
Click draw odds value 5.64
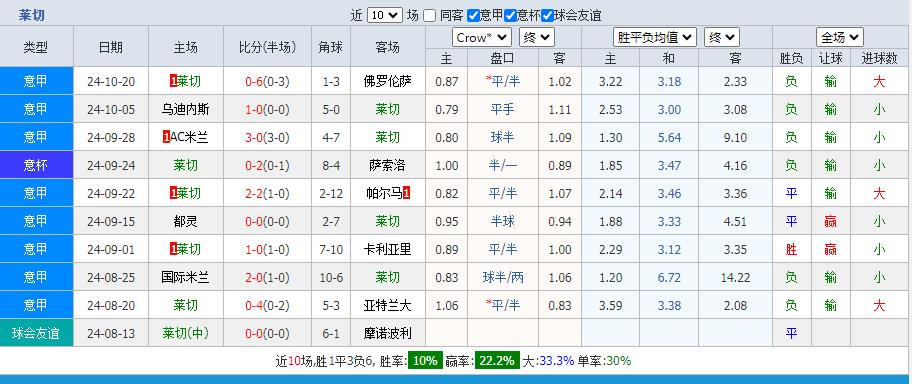tap(669, 137)
